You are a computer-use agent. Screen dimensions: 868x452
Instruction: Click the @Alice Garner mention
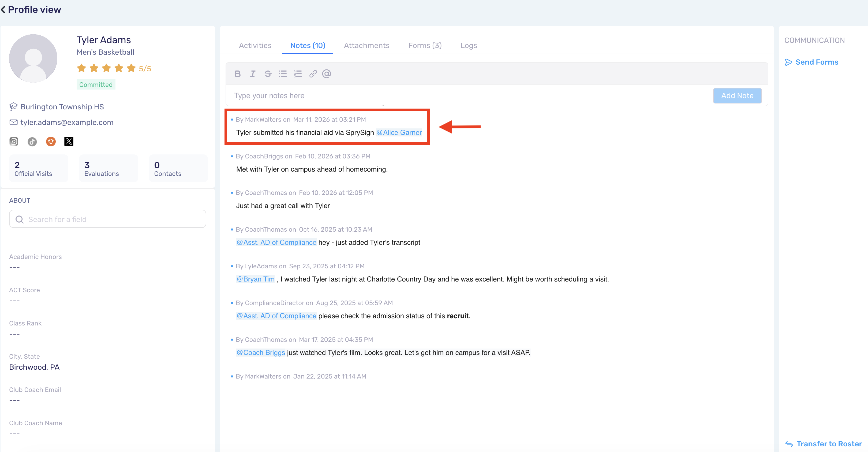tap(399, 132)
